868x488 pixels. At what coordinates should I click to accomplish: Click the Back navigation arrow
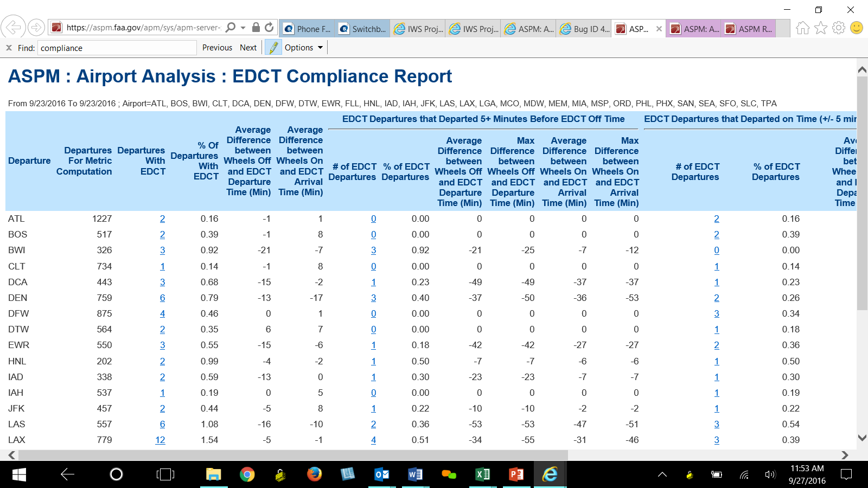pos(12,27)
